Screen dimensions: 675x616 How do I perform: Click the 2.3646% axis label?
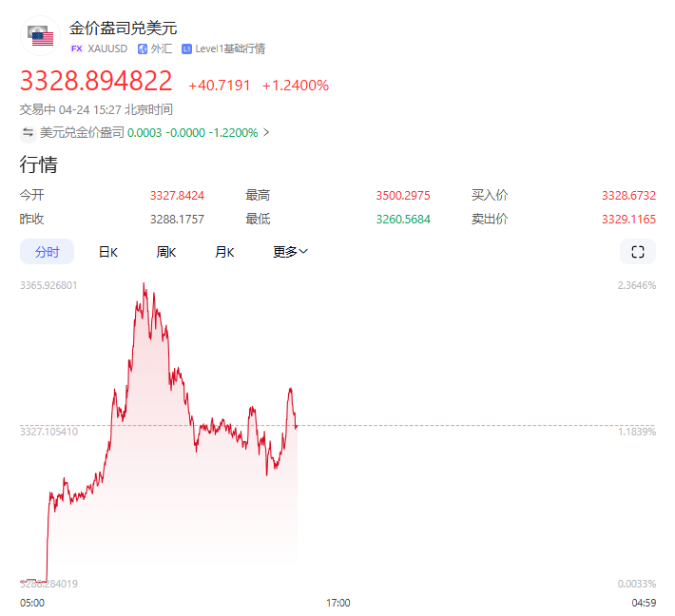tap(637, 285)
